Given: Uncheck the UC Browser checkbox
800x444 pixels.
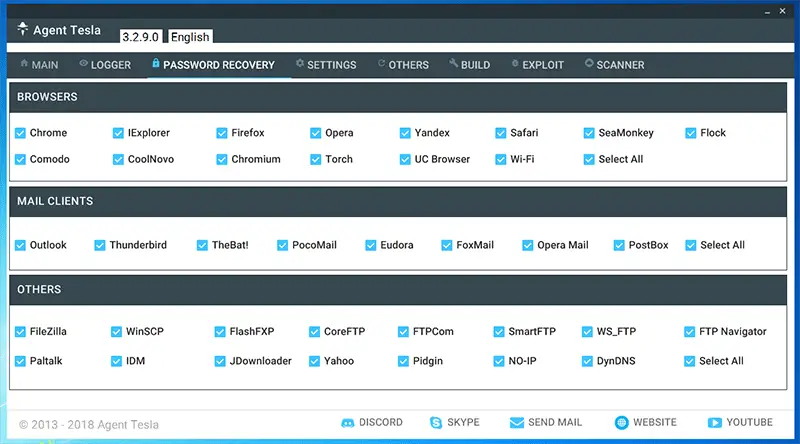Looking at the screenshot, I should (x=405, y=160).
